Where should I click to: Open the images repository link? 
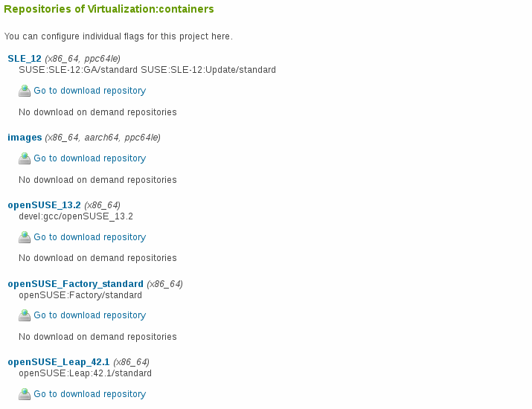click(x=25, y=138)
